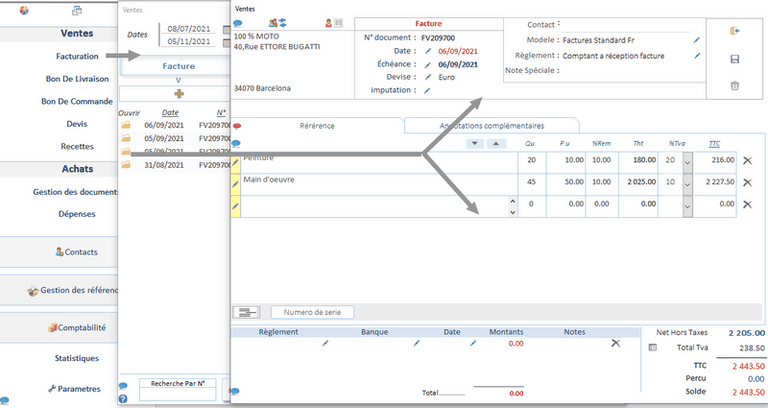Click the TTC column header
768x408 pixels.
715,144
